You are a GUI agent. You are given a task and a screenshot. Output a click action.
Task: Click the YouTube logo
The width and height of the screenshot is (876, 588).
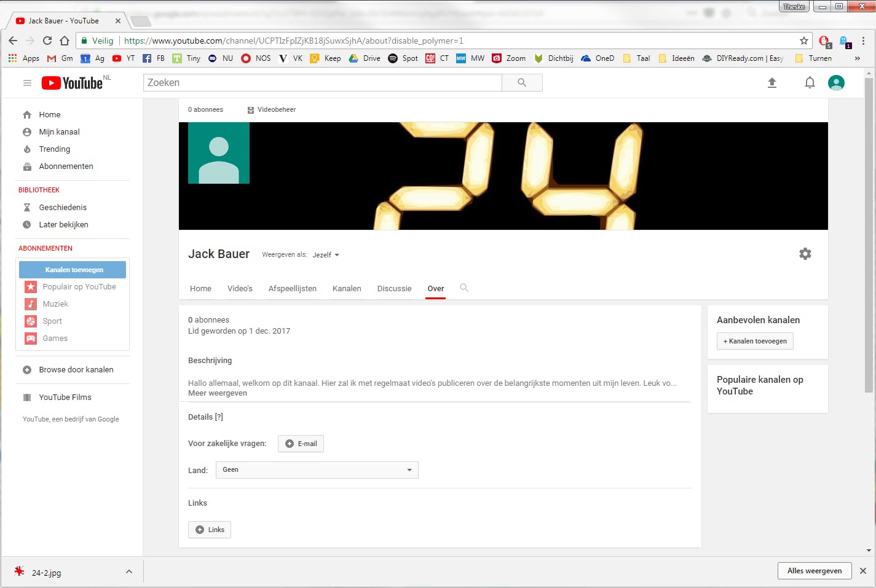point(72,83)
